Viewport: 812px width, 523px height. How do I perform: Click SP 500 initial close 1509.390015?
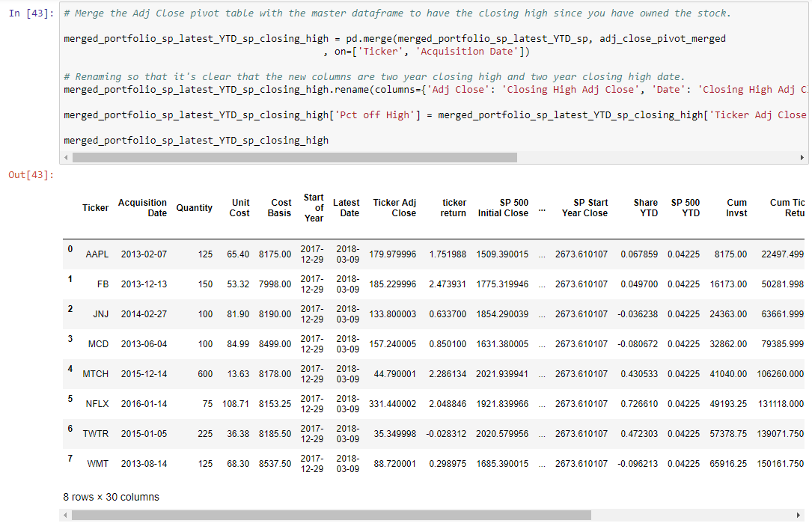[x=502, y=254]
